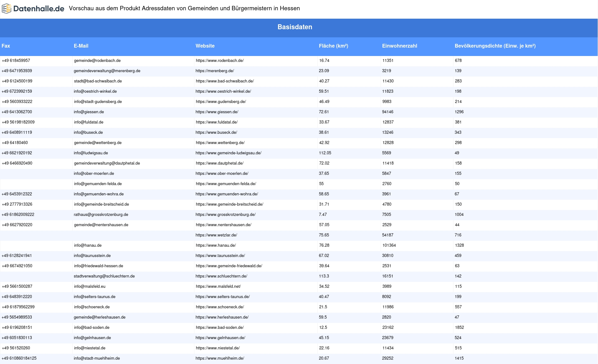The height and width of the screenshot is (364, 598).
Task: Select density value 1852
Action: 459,328
